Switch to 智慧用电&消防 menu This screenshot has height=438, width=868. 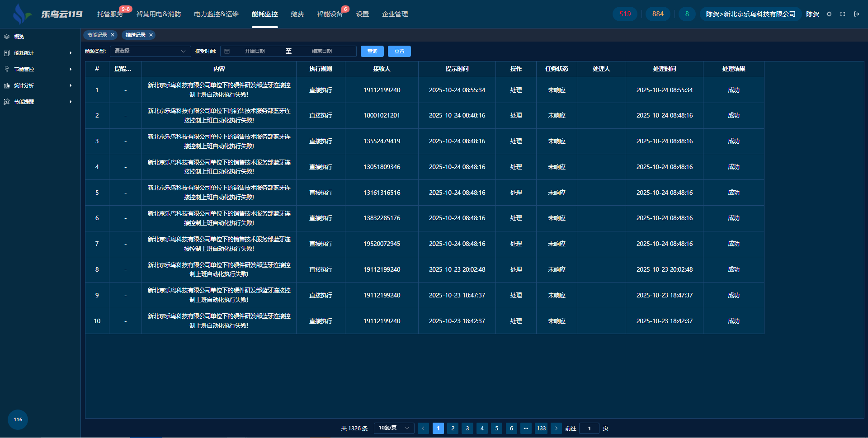click(x=159, y=14)
